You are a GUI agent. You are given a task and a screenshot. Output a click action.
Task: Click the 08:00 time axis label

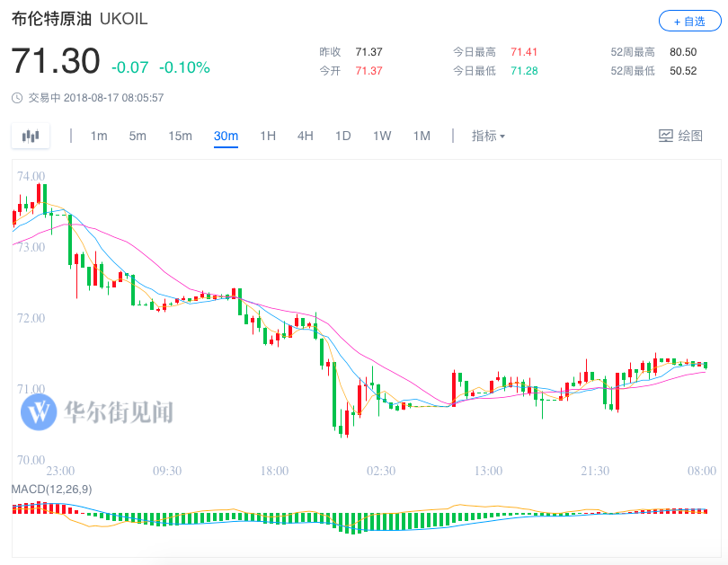(x=702, y=471)
